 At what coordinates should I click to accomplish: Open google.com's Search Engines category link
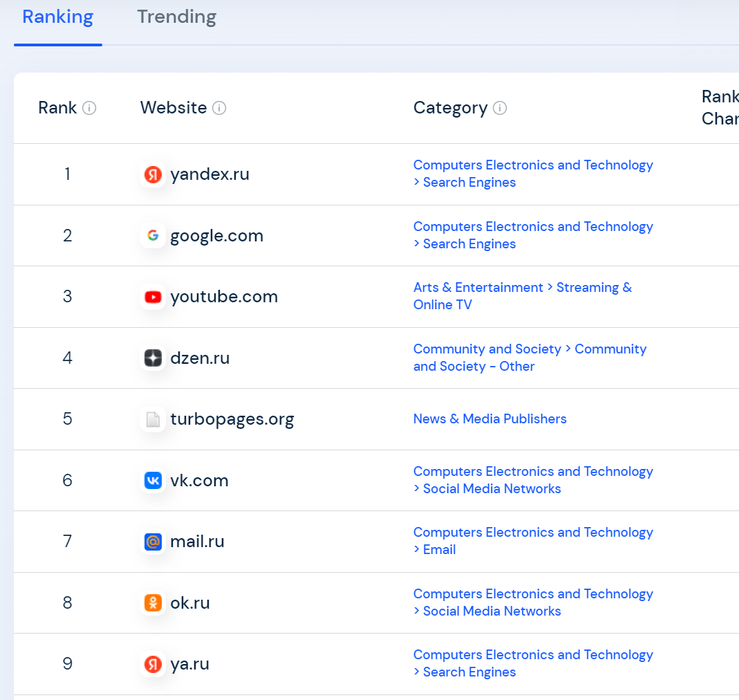coord(533,235)
